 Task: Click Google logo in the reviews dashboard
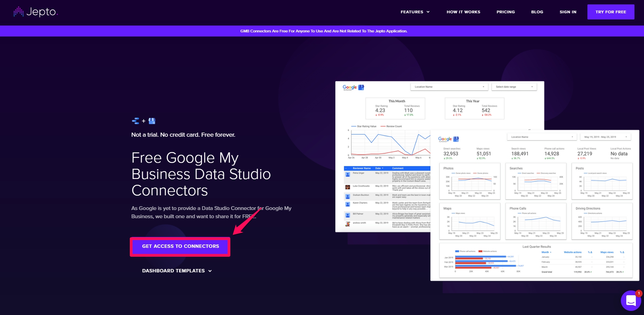[x=350, y=87]
